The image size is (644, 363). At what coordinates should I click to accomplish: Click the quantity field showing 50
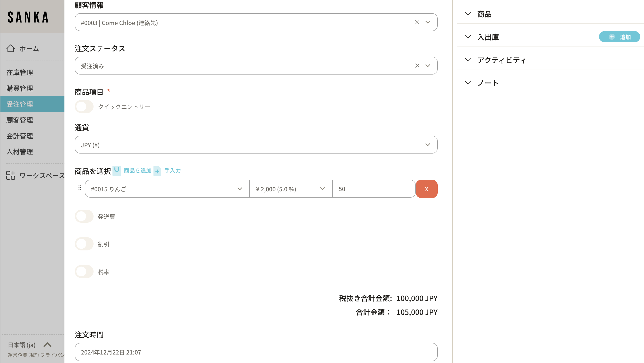tap(373, 189)
